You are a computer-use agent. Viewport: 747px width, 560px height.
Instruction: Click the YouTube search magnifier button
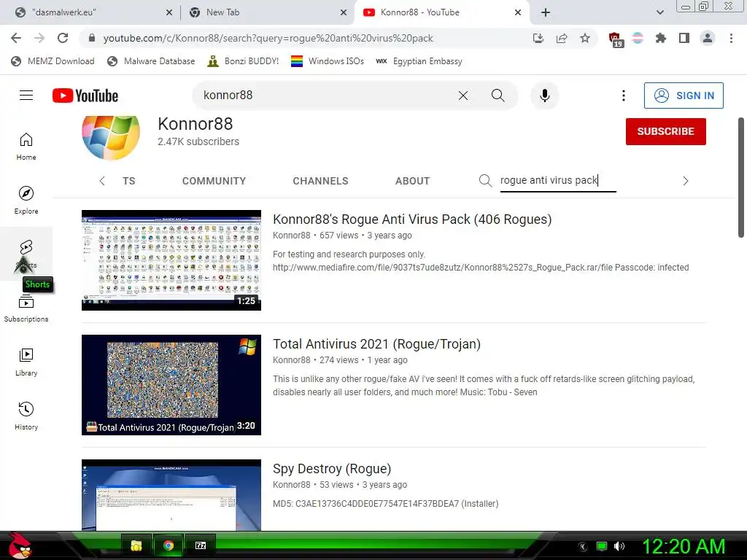(498, 96)
